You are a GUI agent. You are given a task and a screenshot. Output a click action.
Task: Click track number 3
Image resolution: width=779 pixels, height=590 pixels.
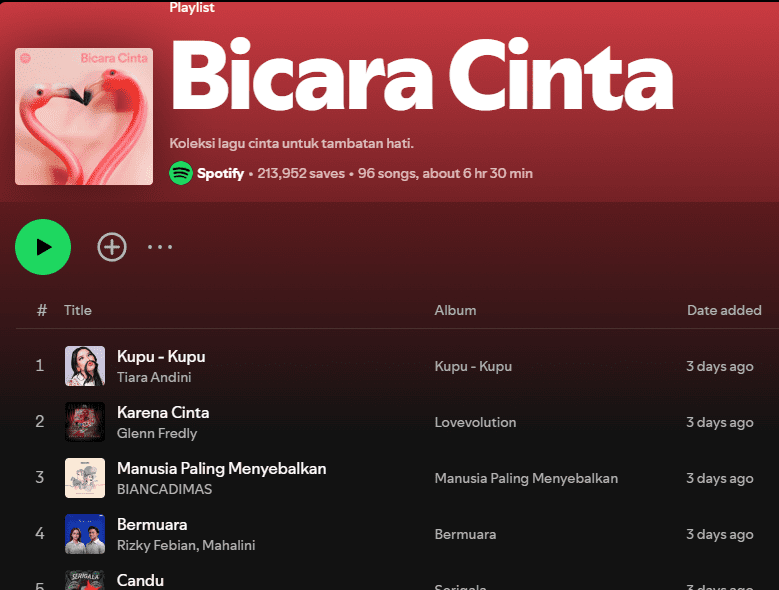tap(40, 477)
